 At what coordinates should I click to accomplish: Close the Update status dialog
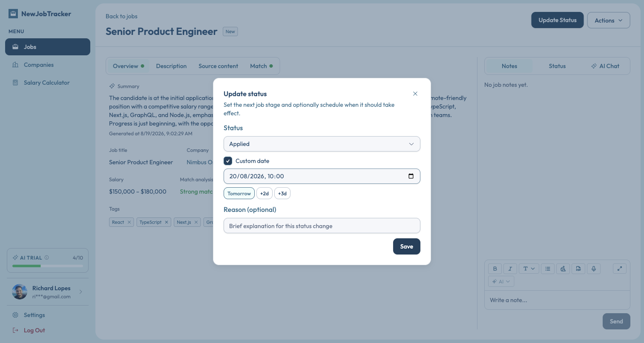[x=415, y=94]
